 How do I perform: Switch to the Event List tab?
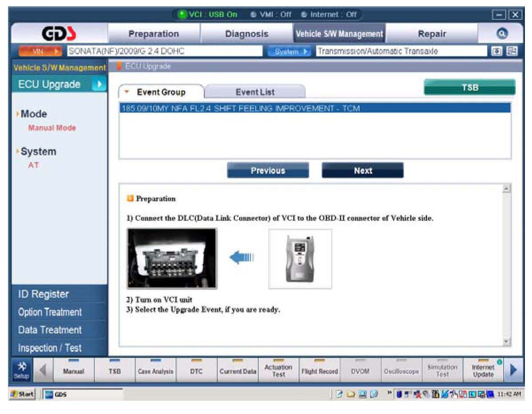255,92
